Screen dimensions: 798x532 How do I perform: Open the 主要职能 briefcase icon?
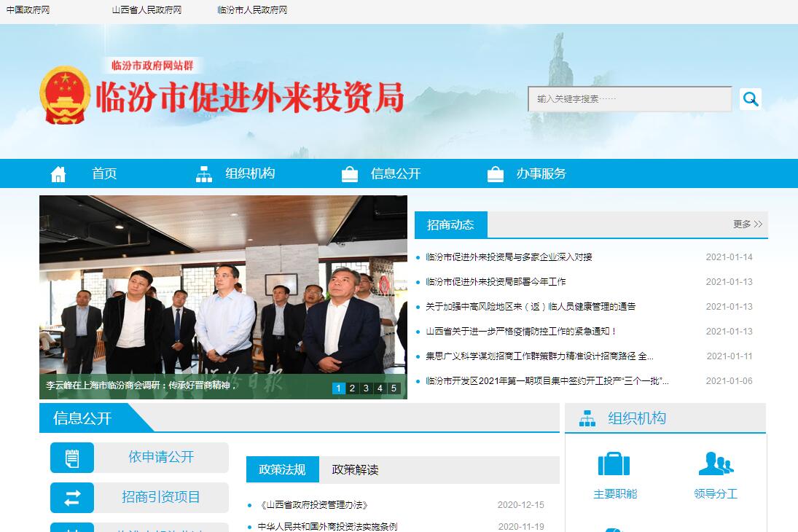[x=614, y=464]
